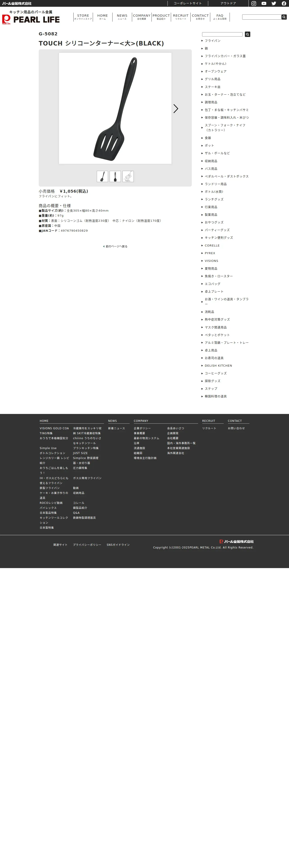The height and width of the screenshot is (868, 289).
Task: Show next product image arrow
Action: 176,109
